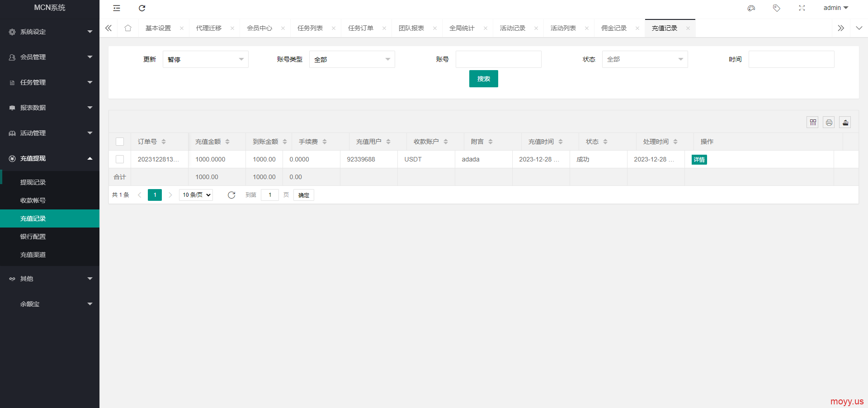
Task: Sort by 到账金额 column arrows
Action: click(x=285, y=142)
